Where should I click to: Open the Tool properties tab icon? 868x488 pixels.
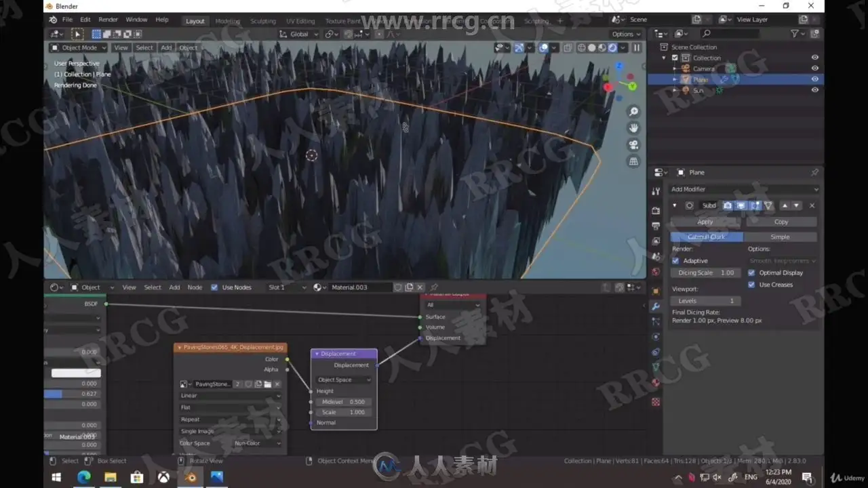tap(656, 192)
